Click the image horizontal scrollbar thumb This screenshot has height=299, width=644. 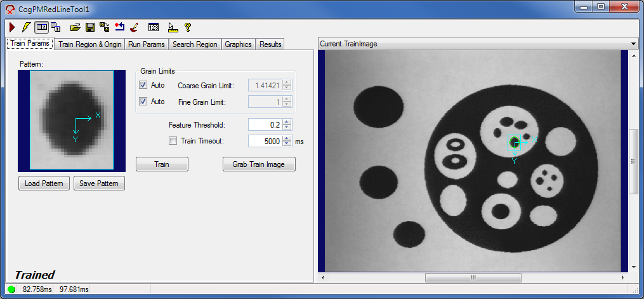(473, 278)
